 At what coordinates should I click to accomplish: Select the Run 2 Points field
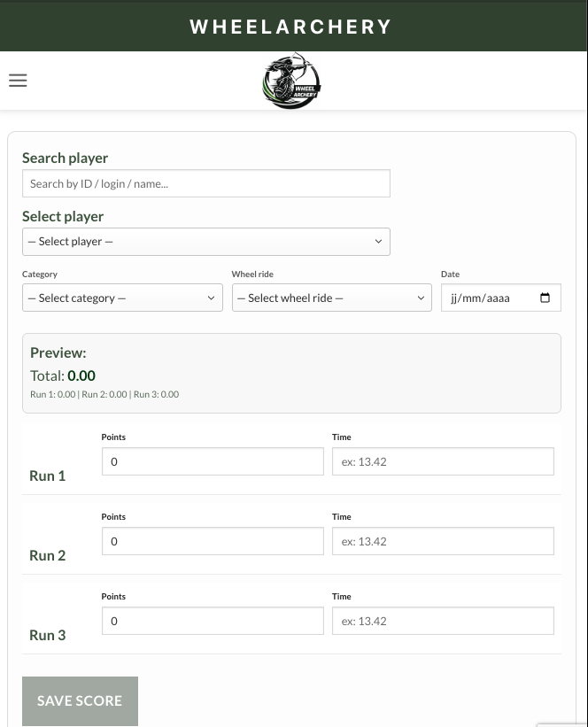coord(213,541)
